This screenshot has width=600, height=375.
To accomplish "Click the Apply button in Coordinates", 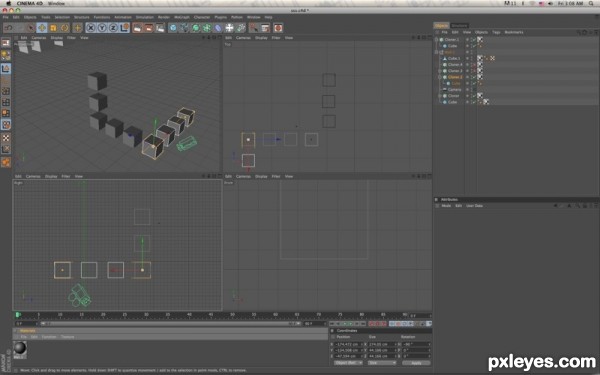I will click(416, 362).
